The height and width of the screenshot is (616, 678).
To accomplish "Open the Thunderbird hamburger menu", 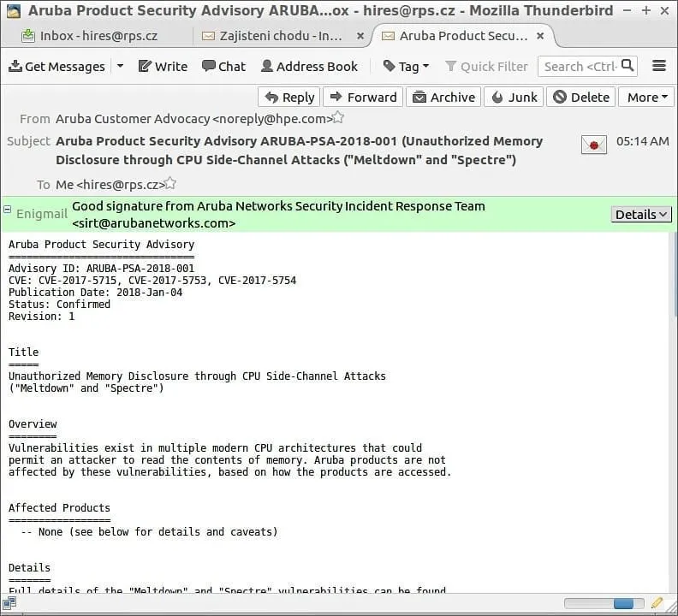I will [x=659, y=66].
